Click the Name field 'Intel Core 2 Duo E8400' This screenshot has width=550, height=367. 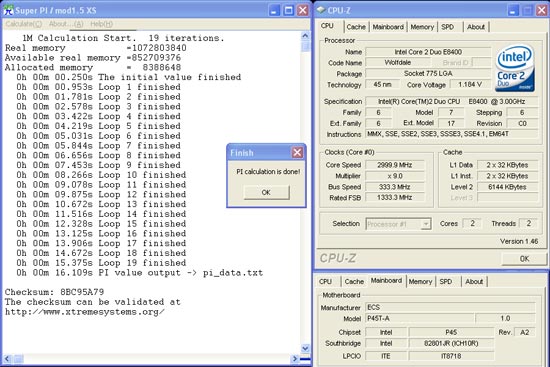428,52
